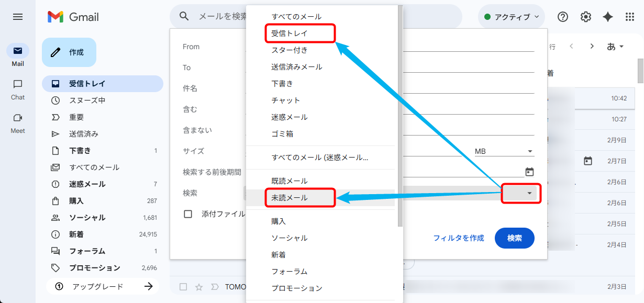Star the TOMO email row
Viewport: 644px width, 303px height.
pyautogui.click(x=199, y=287)
